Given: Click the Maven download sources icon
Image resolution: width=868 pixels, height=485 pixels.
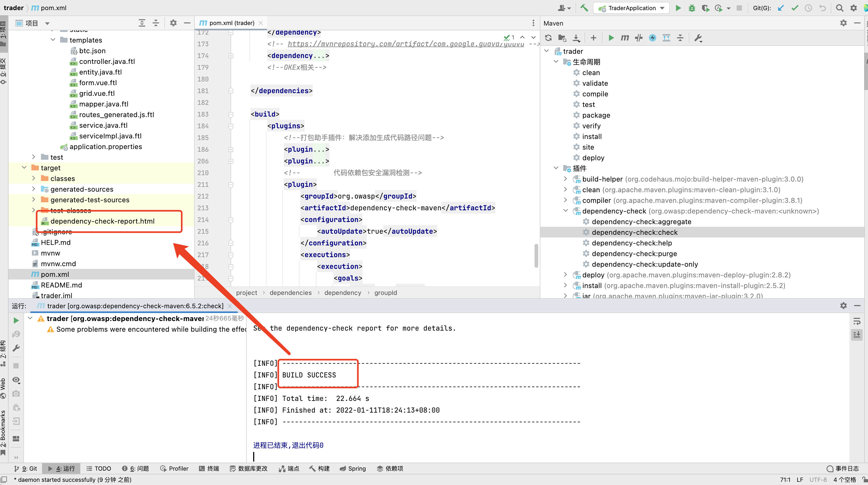Looking at the screenshot, I should point(577,38).
